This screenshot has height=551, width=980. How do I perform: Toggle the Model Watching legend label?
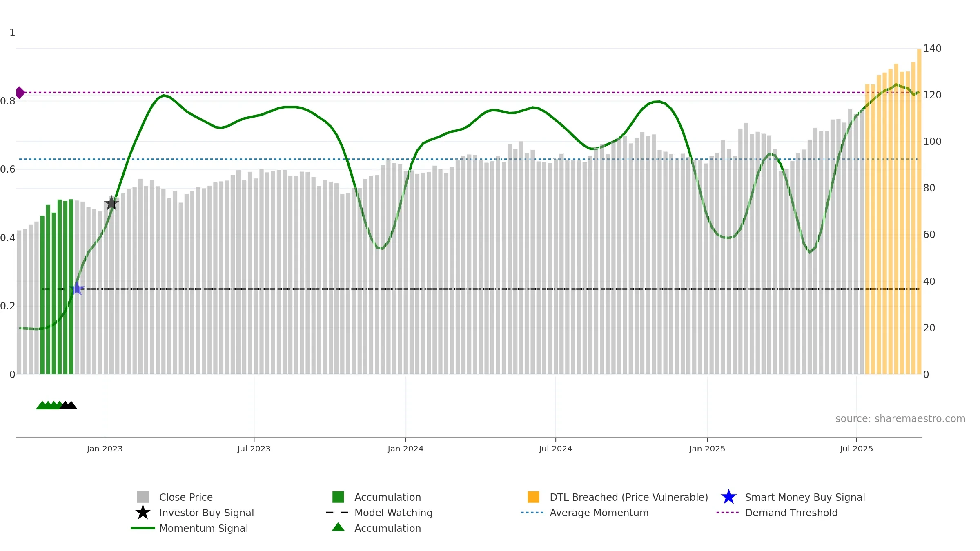click(x=393, y=513)
